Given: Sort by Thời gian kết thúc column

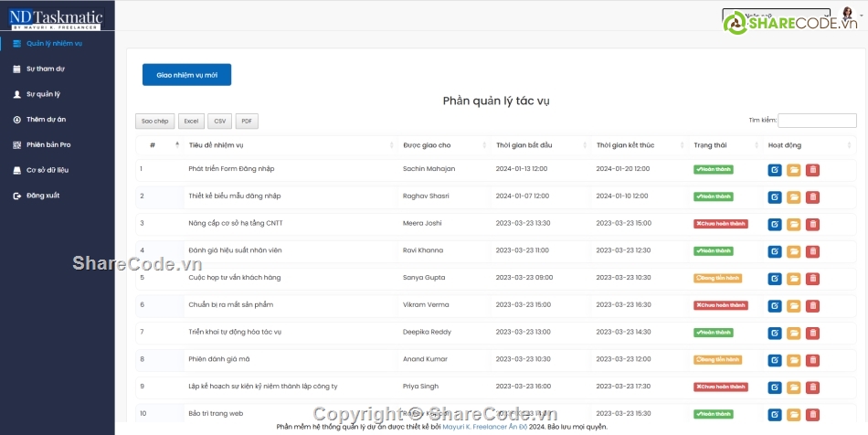Looking at the screenshot, I should (x=640, y=145).
